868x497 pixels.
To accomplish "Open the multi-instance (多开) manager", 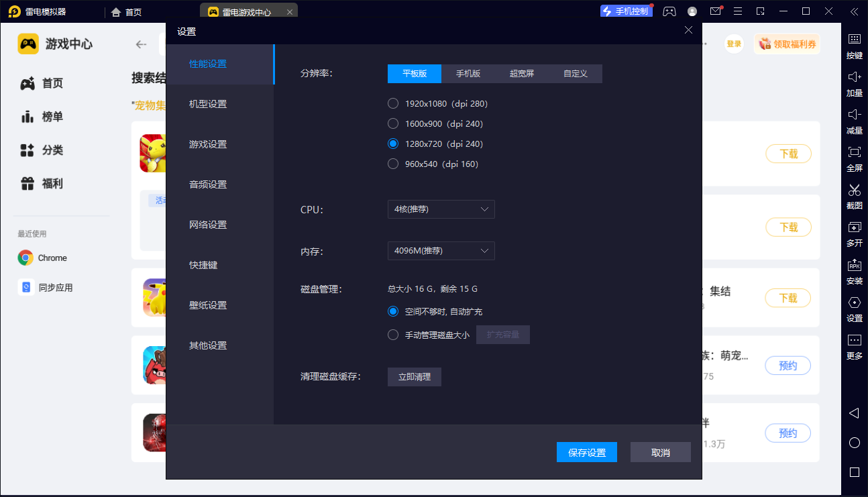I will (x=853, y=235).
